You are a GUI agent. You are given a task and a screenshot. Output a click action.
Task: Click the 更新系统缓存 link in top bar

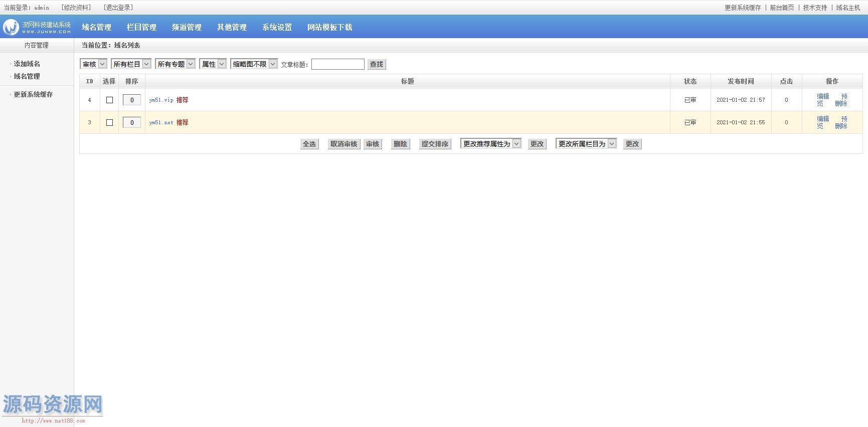click(x=743, y=8)
